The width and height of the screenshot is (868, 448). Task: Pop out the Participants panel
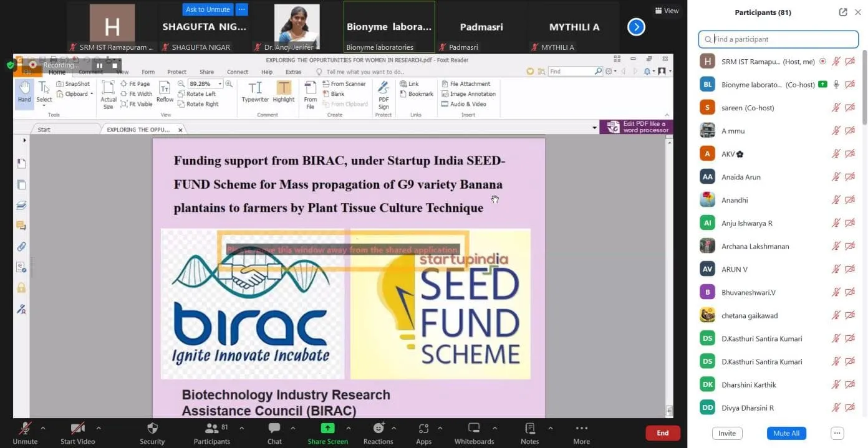(x=843, y=12)
